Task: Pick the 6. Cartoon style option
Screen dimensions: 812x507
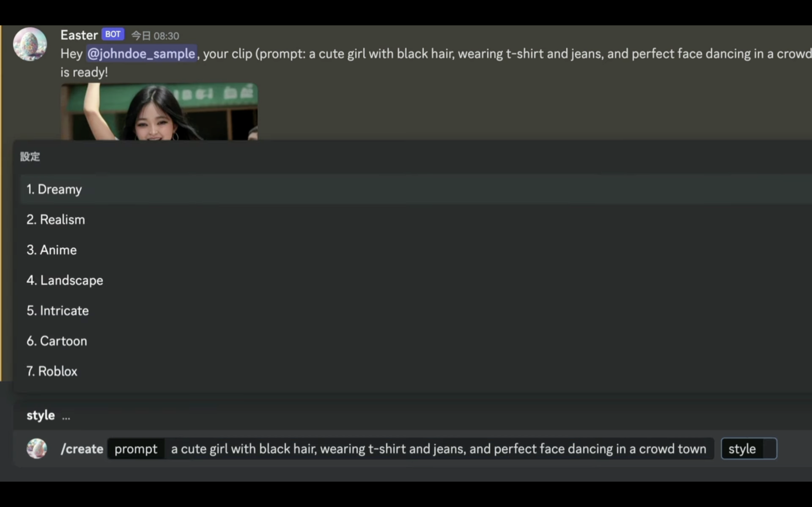Action: tap(416, 341)
